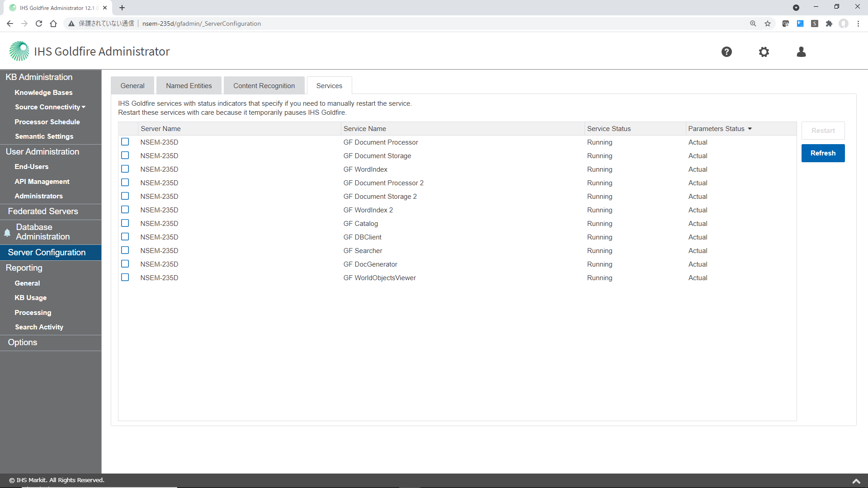Bookmark this page with star icon
The width and height of the screenshot is (868, 488).
click(768, 23)
